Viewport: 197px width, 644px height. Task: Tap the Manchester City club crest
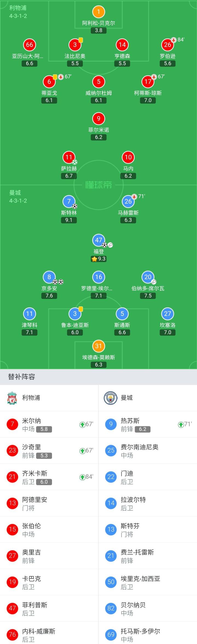point(111,398)
